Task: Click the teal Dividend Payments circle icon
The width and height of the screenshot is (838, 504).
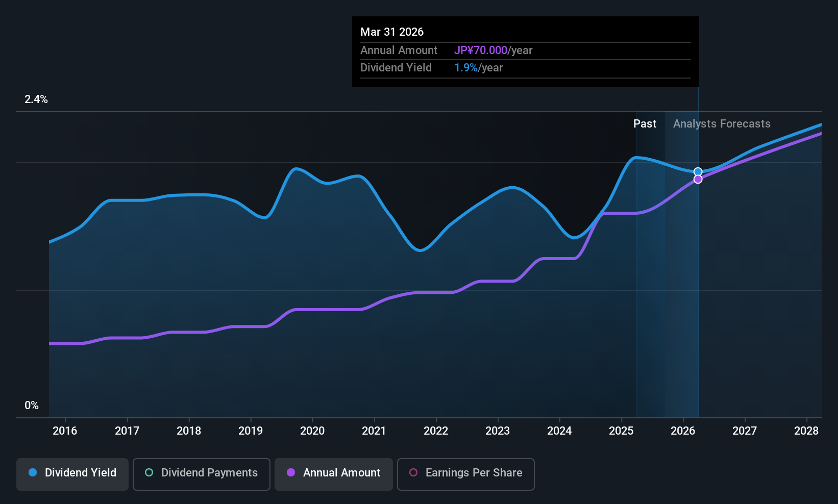Action: pos(149,472)
